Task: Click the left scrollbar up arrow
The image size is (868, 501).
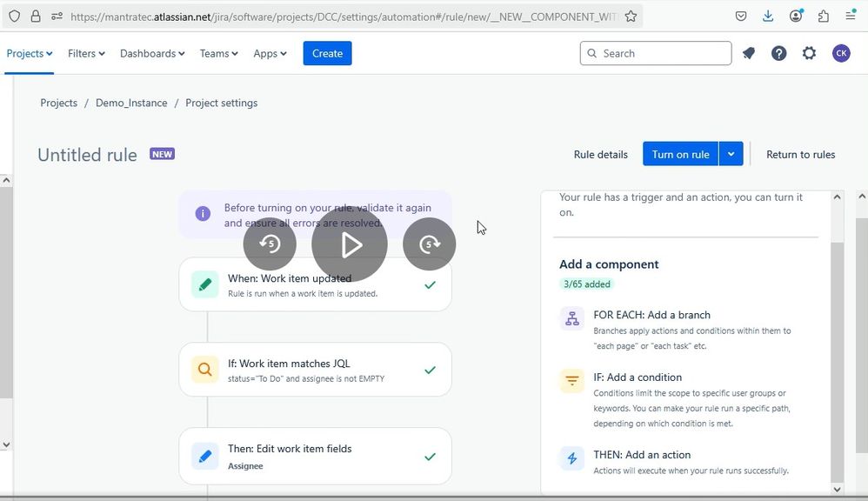Action: [x=6, y=180]
